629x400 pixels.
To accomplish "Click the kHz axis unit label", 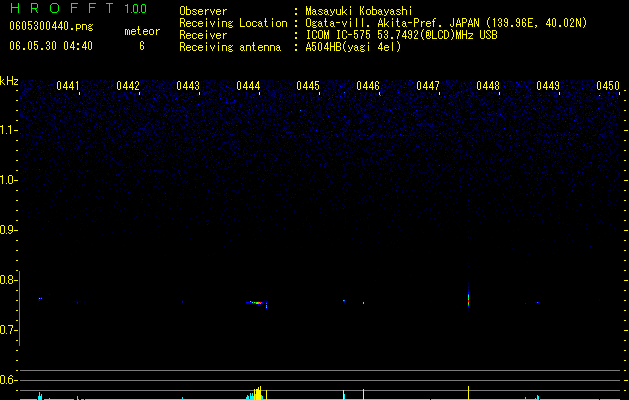I will click(9, 81).
